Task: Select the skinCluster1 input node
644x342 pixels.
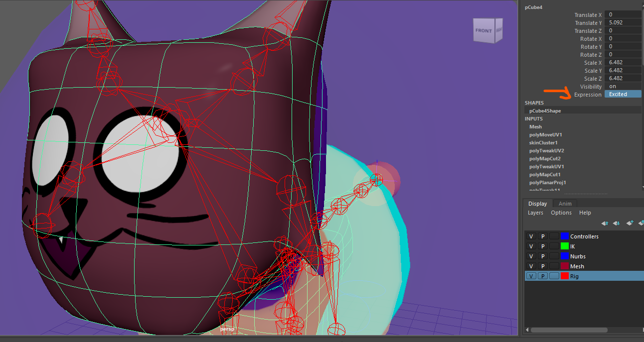Action: (544, 142)
